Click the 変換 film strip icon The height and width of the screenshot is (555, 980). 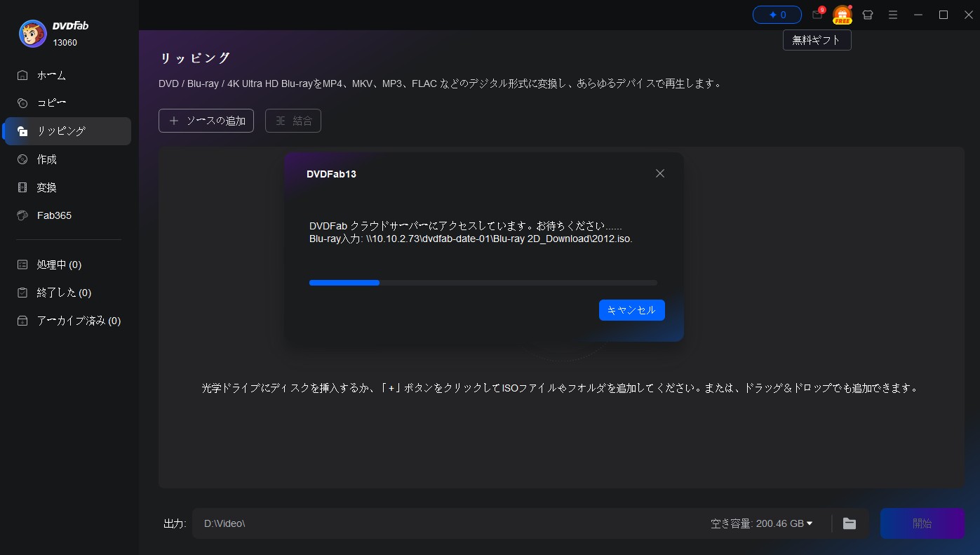pos(23,187)
